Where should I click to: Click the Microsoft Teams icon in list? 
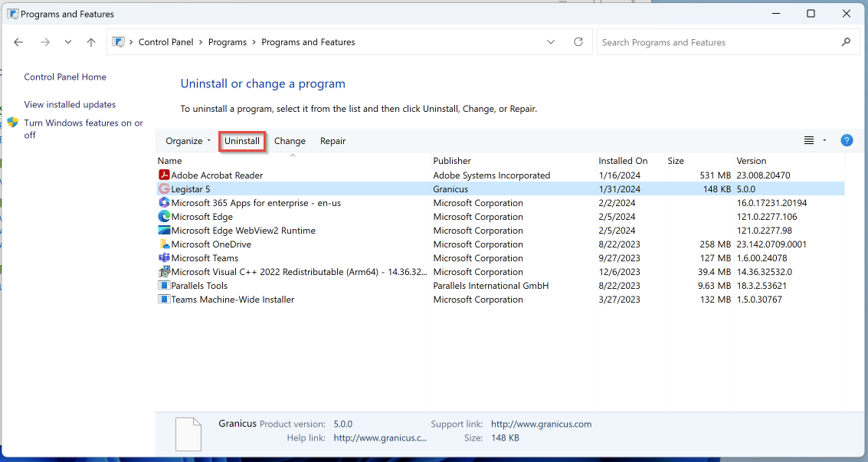click(x=164, y=258)
